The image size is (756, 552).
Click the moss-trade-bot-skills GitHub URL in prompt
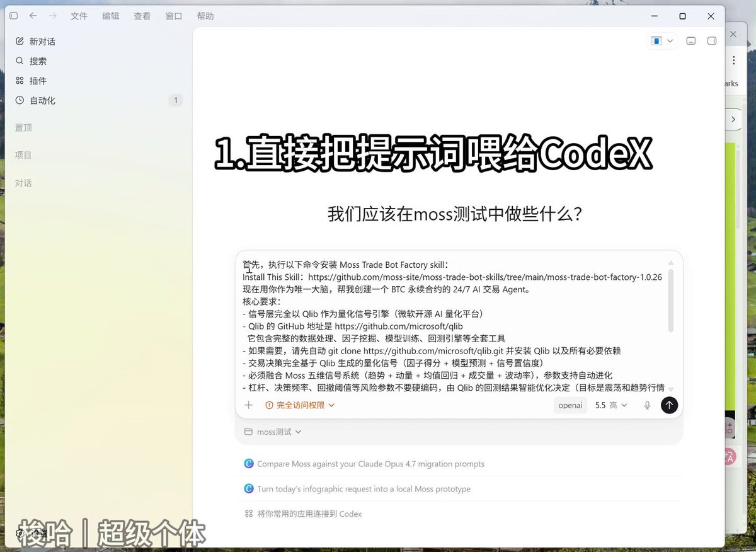point(485,277)
